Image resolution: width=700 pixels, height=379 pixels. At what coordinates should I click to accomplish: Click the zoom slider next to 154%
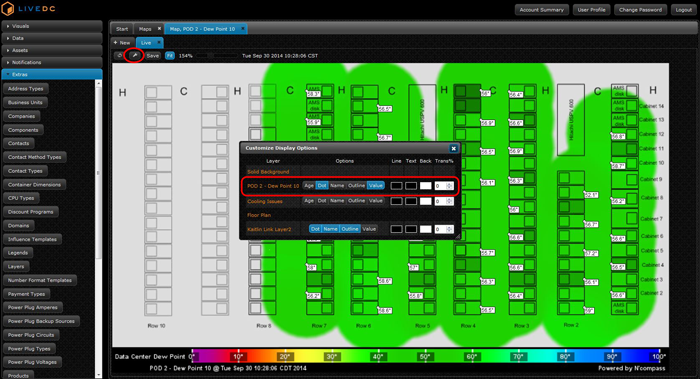[217, 56]
